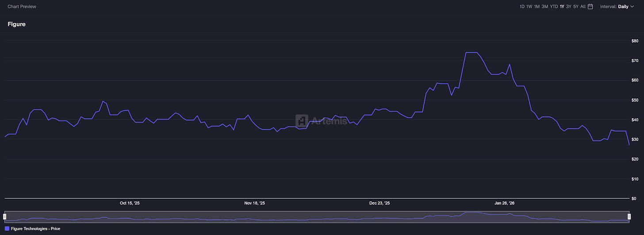Select the 1Y time range
This screenshot has width=644, height=235.
pyautogui.click(x=562, y=7)
